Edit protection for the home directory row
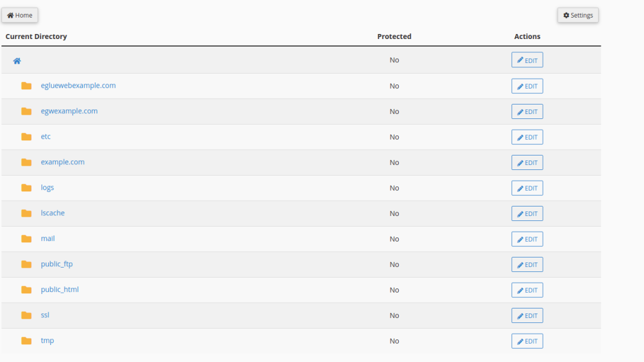The height and width of the screenshot is (362, 644). pyautogui.click(x=527, y=60)
